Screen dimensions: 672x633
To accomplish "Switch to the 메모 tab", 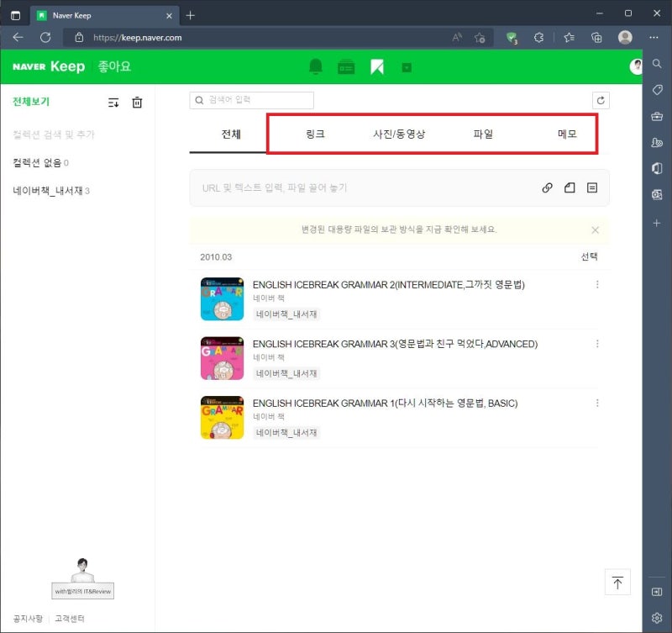I will pyautogui.click(x=566, y=135).
